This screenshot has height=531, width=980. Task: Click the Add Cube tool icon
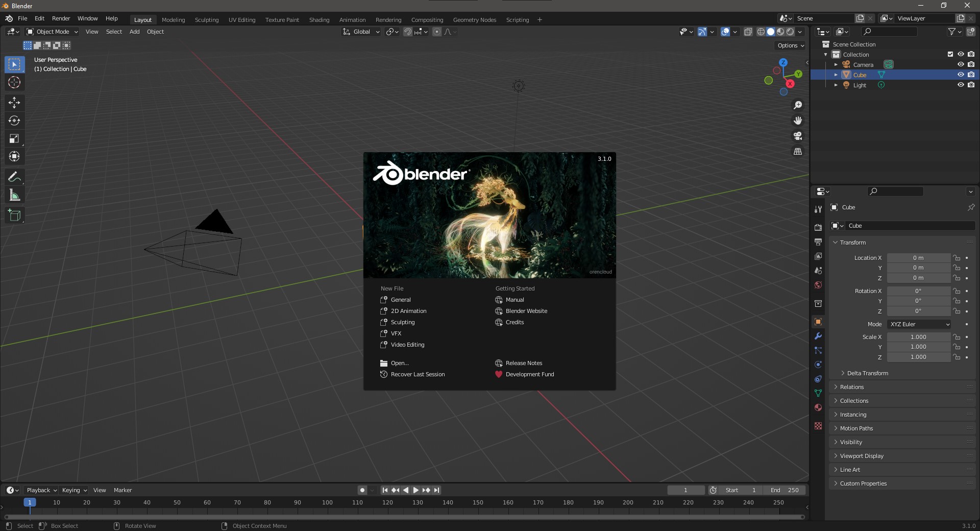[14, 215]
